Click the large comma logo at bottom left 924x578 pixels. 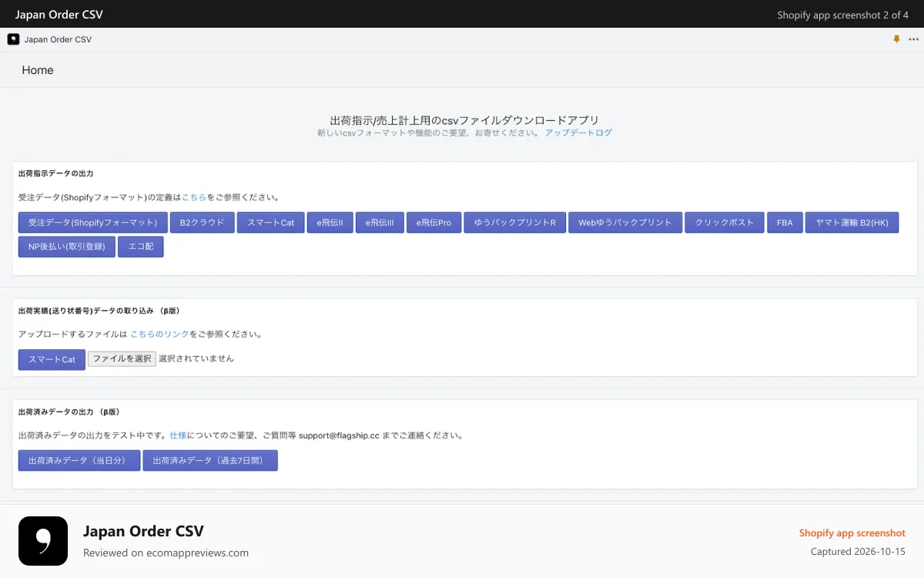pos(43,541)
